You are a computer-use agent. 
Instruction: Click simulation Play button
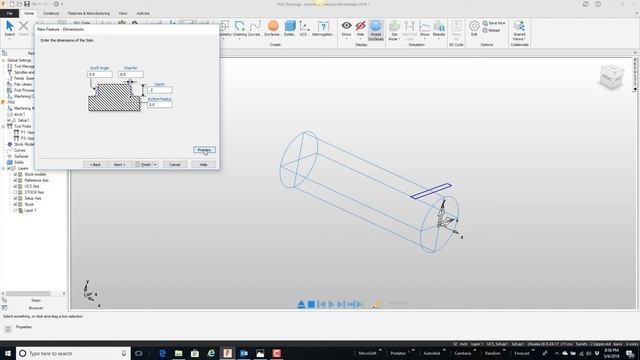(x=331, y=304)
